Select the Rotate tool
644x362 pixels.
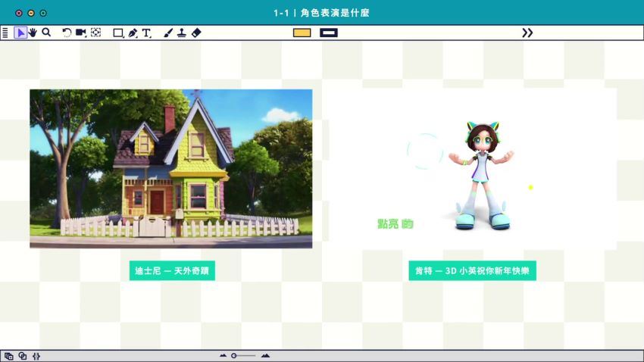[67, 33]
